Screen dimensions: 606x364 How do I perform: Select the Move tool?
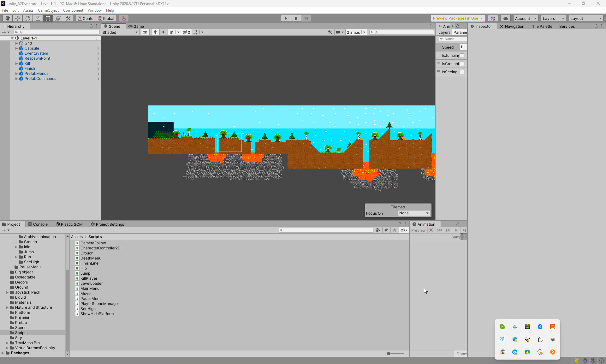click(x=17, y=18)
